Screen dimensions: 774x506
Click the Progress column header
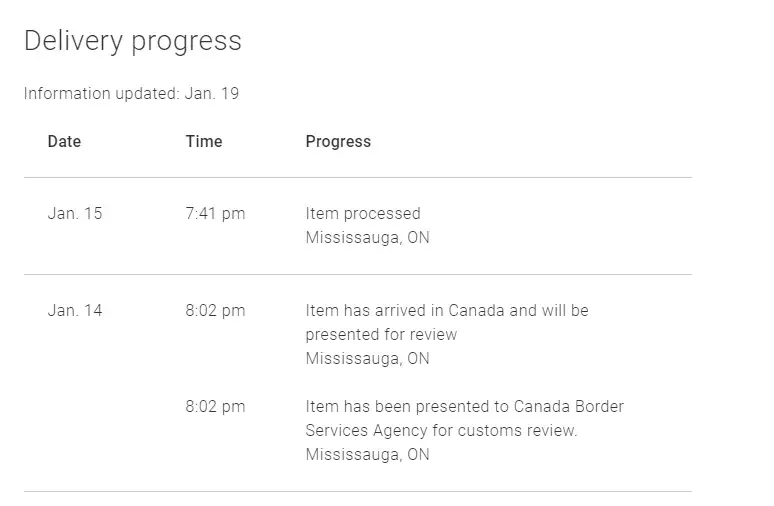pos(338,142)
